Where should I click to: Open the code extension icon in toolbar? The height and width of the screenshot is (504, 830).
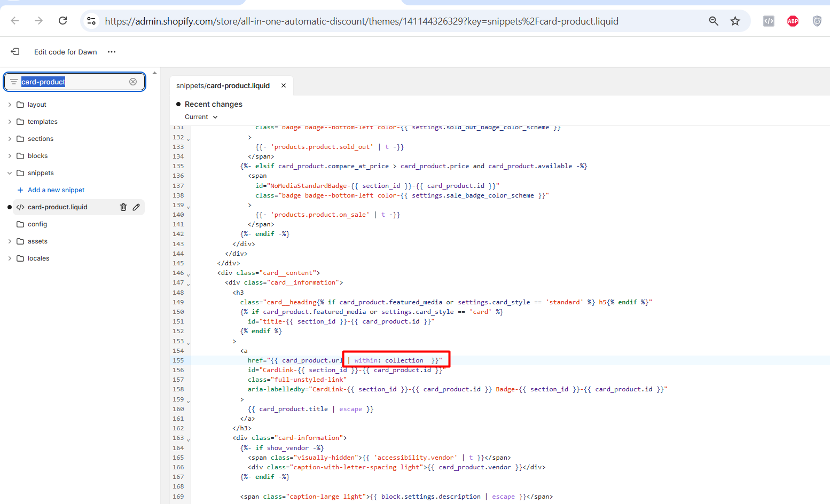[x=769, y=21]
